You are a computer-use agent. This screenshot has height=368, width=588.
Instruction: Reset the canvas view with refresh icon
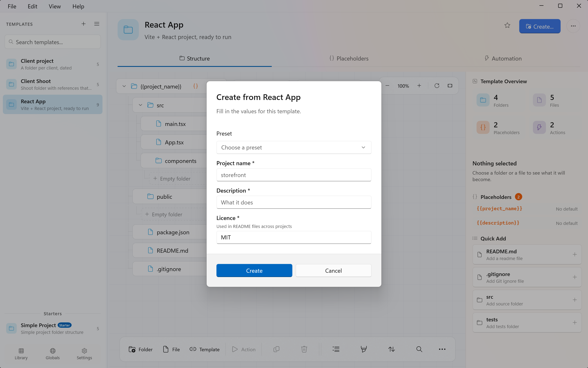pos(437,86)
